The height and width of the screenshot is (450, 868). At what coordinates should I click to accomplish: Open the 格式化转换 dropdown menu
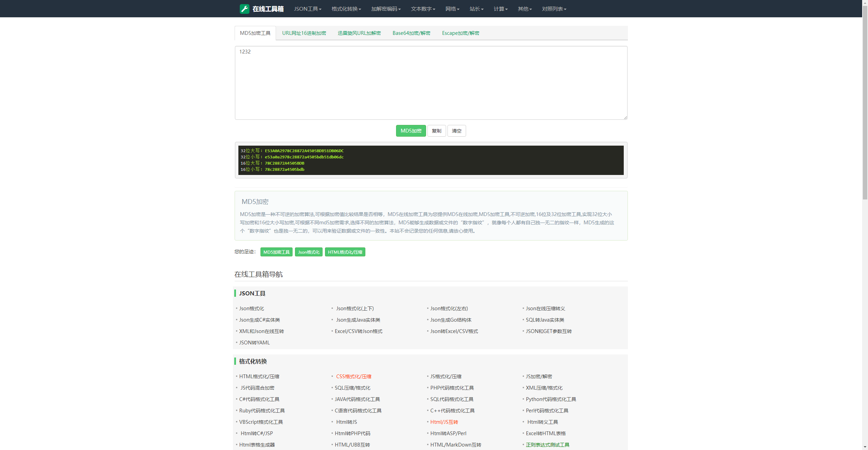[x=346, y=9]
